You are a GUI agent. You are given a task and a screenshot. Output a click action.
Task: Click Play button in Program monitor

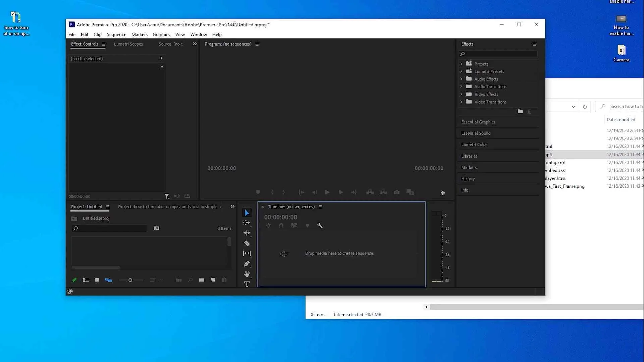[x=327, y=192]
